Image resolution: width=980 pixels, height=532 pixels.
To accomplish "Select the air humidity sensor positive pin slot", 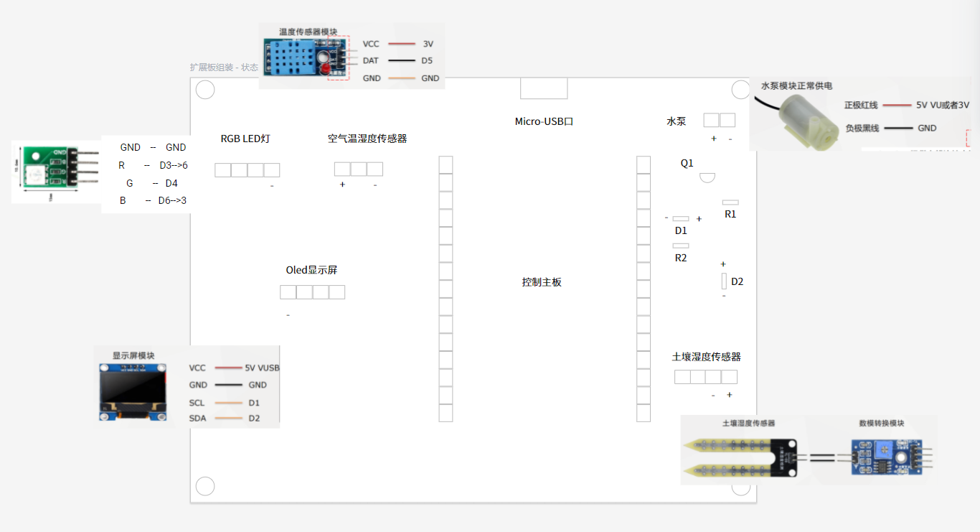I will click(342, 169).
